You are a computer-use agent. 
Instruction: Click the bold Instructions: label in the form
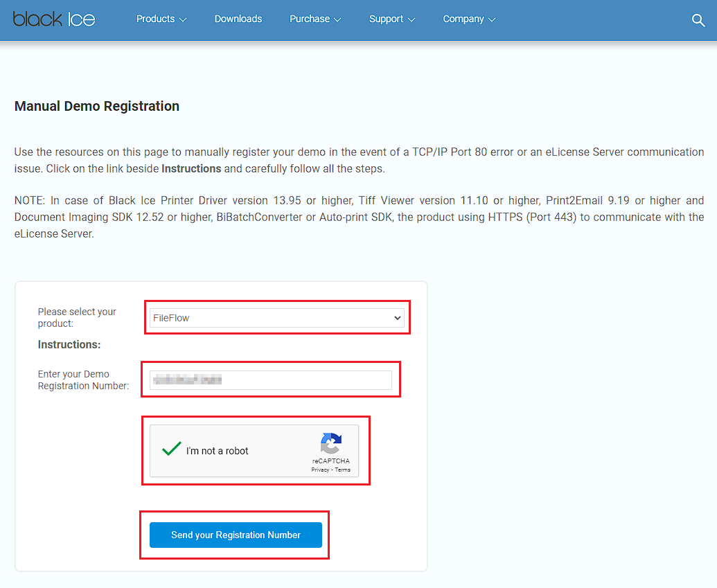[x=69, y=345]
